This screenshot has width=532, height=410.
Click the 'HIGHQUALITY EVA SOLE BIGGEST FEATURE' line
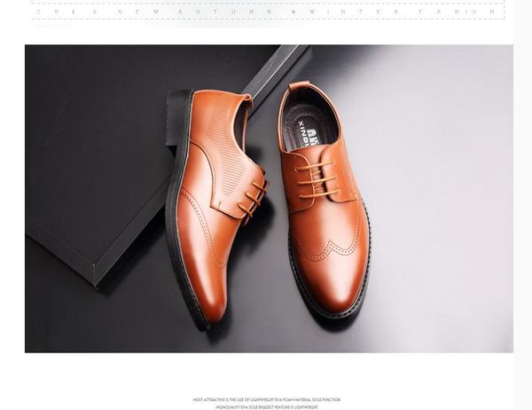coord(267,407)
